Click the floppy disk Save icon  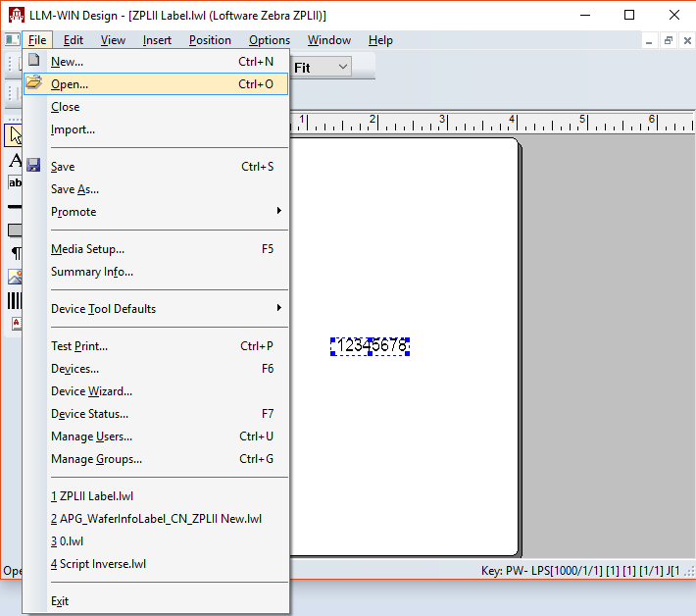33,165
